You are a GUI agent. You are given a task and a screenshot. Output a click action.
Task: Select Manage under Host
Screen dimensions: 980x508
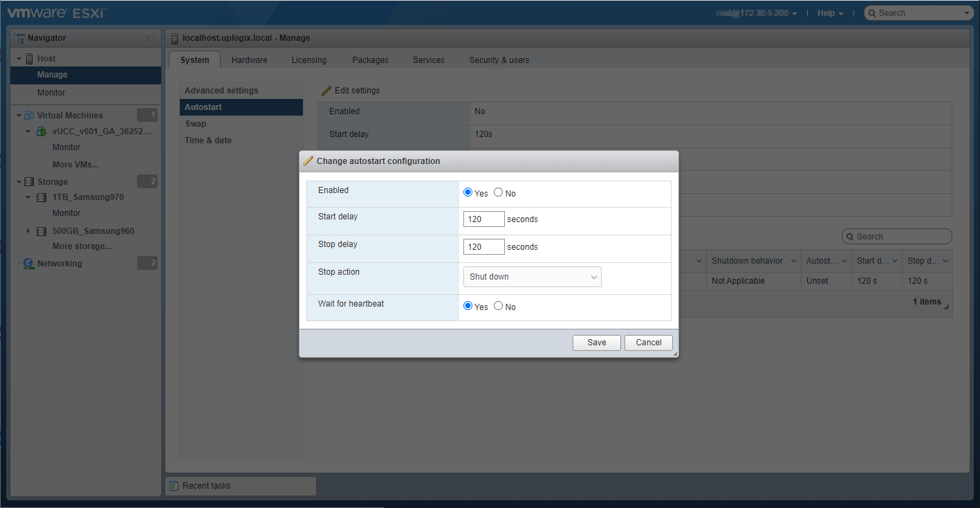(86, 75)
